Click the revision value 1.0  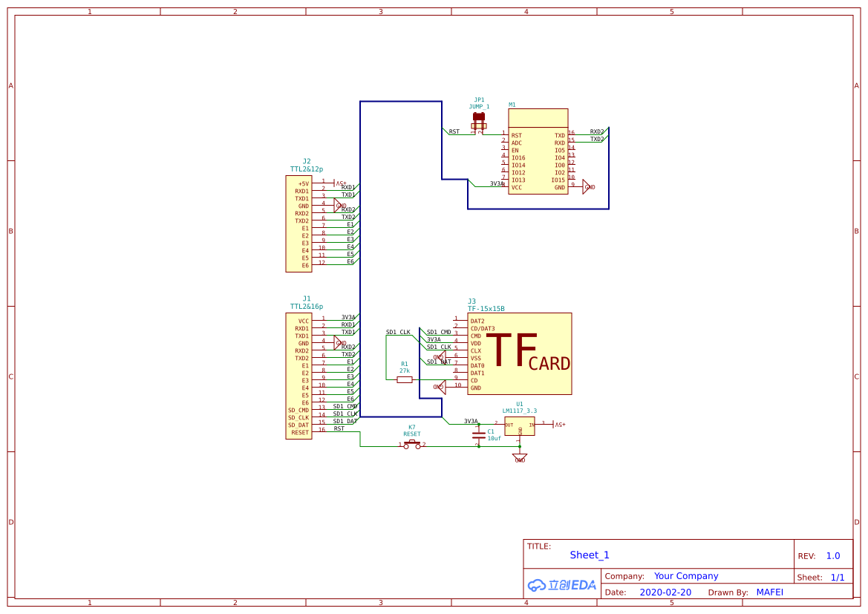click(833, 556)
